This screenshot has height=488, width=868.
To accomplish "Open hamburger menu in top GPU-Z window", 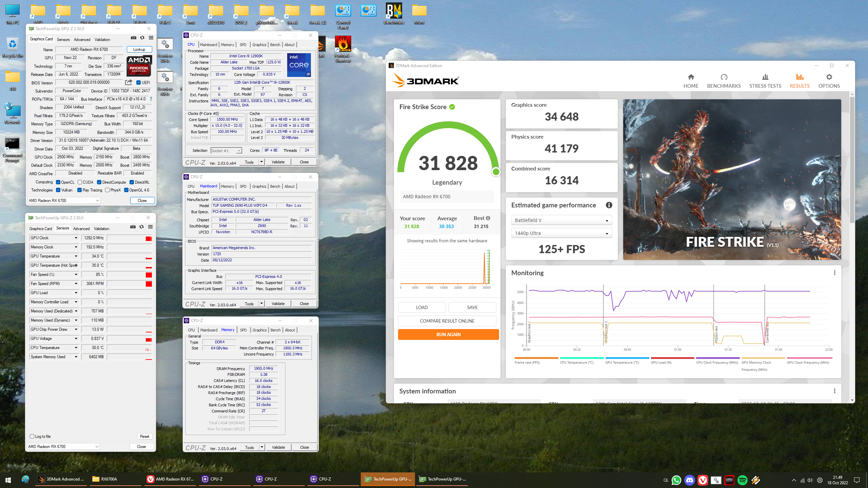I will tap(151, 38).
